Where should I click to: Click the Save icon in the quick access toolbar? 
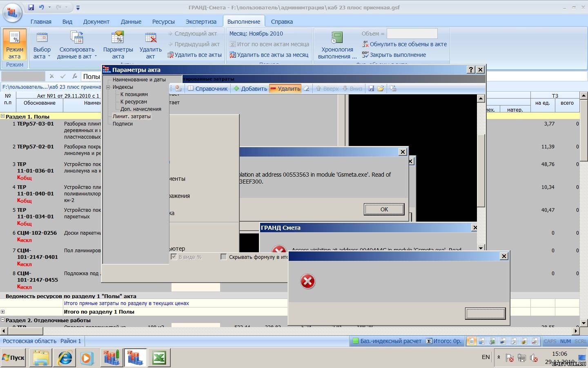tap(31, 7)
